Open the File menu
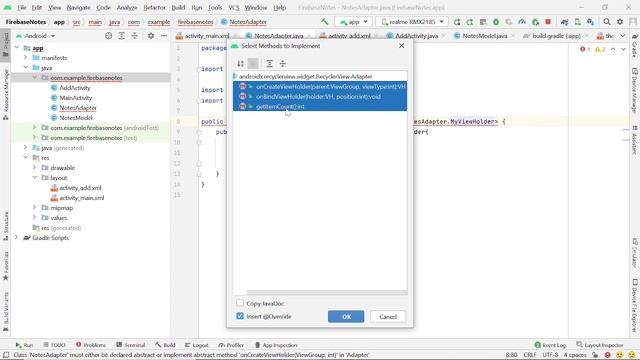The height and width of the screenshot is (360, 640). (x=22, y=7)
